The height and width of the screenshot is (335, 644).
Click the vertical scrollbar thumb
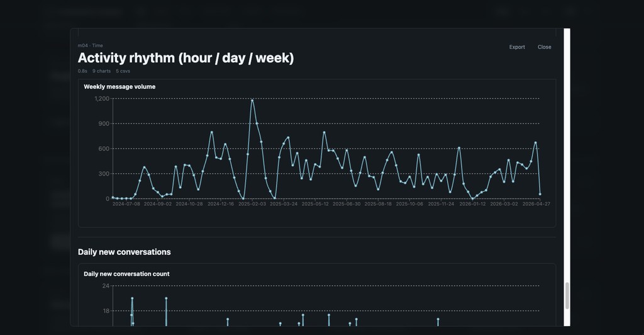(567, 295)
